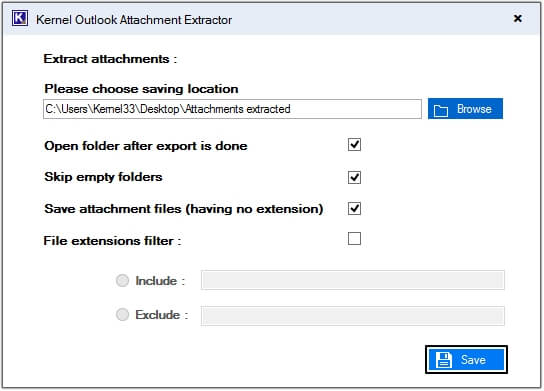Screen dimensions: 544x391
Task: Select the Include radio button
Action: click(122, 280)
